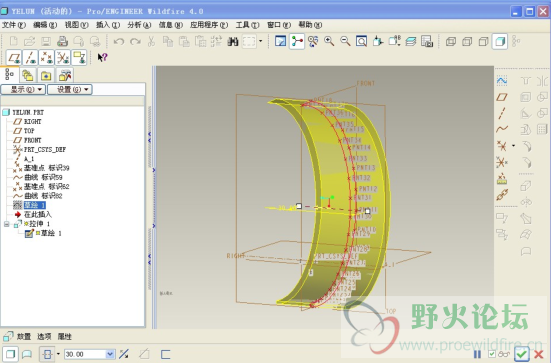Click the Zoom Out magnifier icon
The image size is (552, 363).
[x=345, y=41]
